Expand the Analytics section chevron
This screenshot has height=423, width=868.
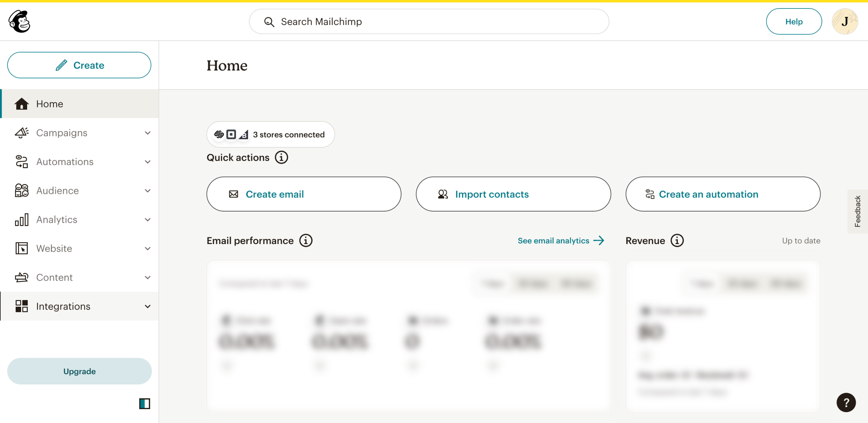tap(147, 220)
